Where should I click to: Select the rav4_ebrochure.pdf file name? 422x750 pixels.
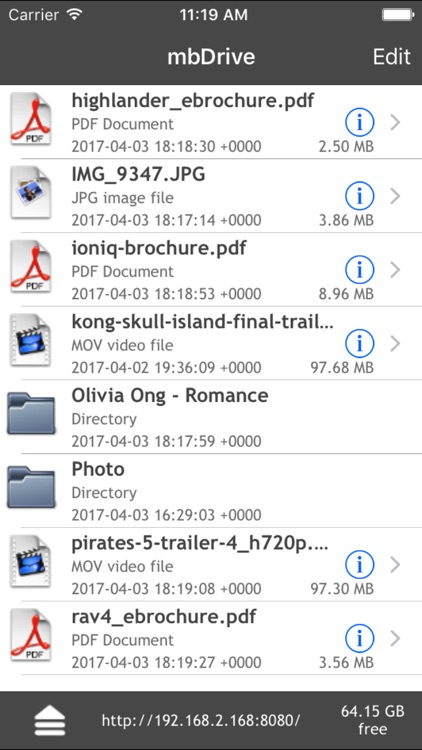pos(164,617)
